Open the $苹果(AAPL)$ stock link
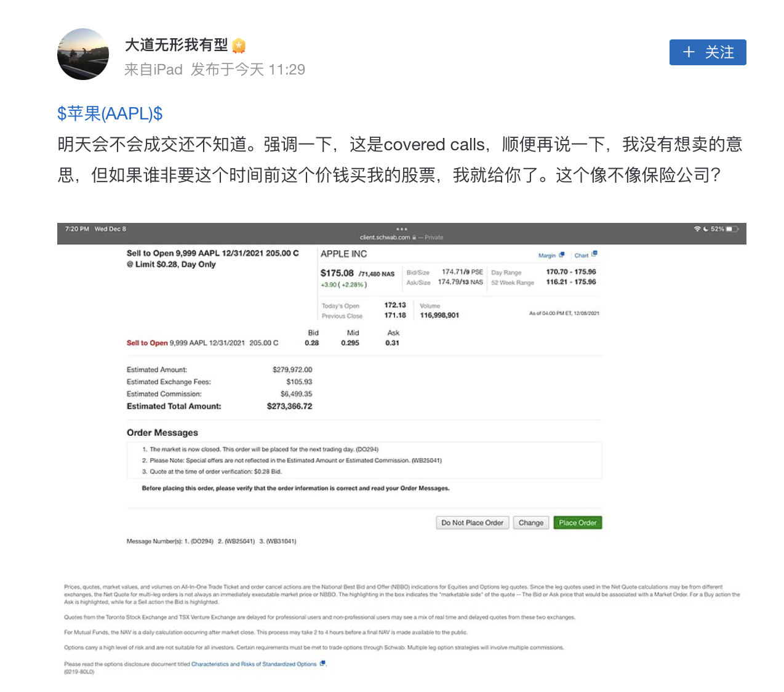The height and width of the screenshot is (692, 784). [110, 113]
